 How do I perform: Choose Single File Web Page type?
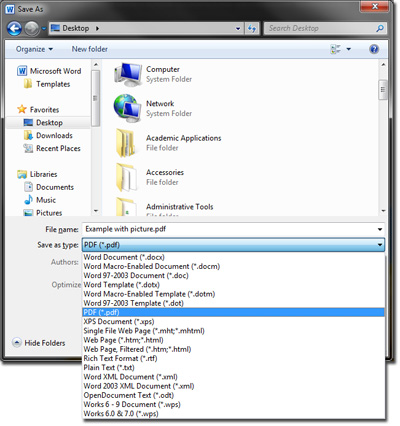[233, 331]
